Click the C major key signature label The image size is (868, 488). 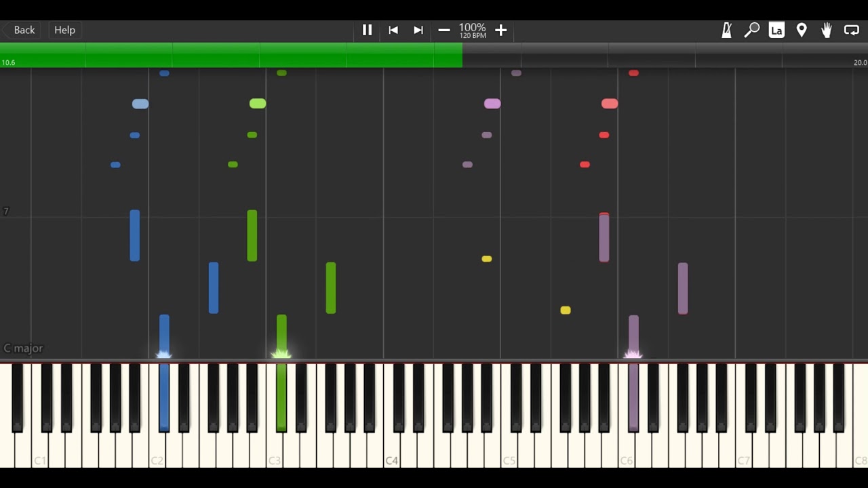23,348
